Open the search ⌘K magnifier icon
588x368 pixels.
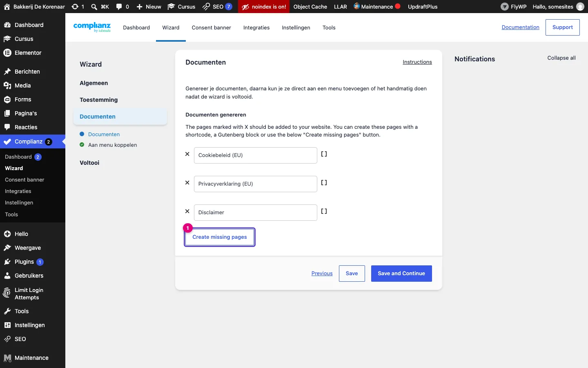94,7
